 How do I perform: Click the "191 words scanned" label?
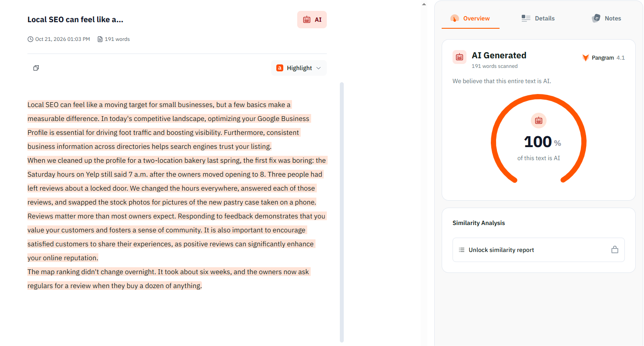tap(495, 66)
